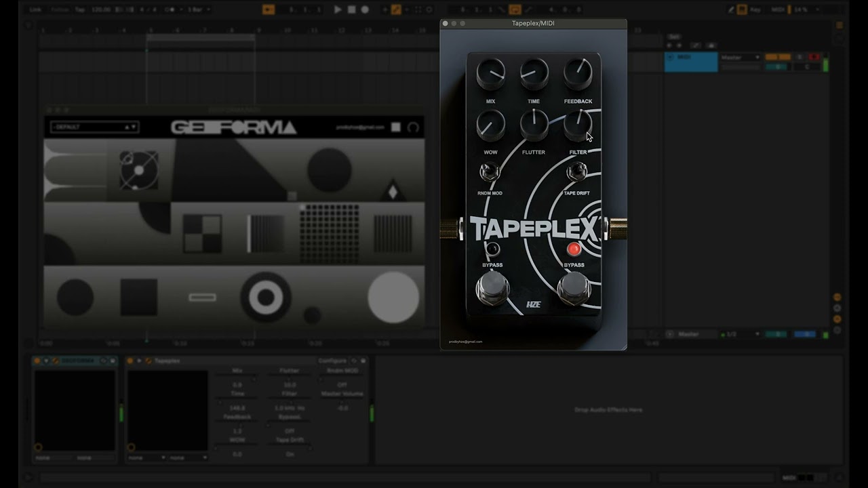Click the Set label above the track list

673,37
